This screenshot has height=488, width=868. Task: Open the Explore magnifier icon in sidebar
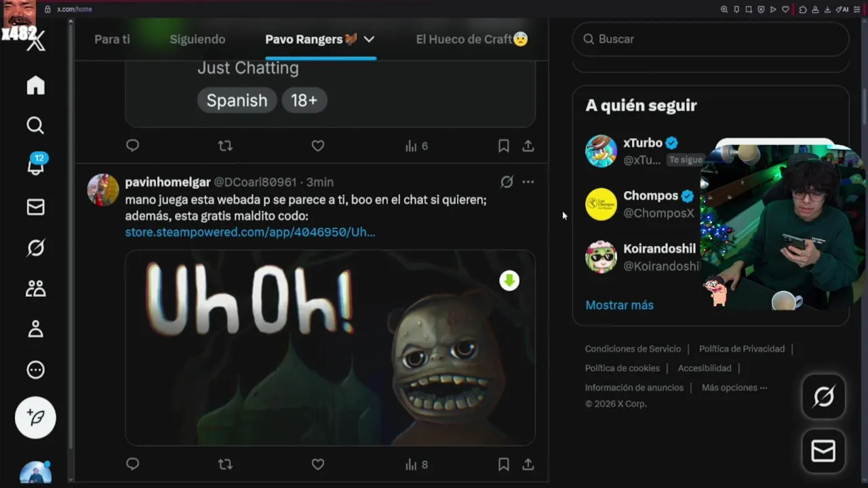35,125
